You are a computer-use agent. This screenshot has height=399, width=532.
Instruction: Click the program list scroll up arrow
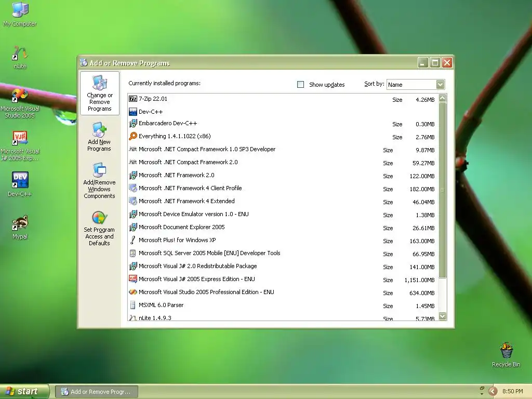click(x=442, y=98)
